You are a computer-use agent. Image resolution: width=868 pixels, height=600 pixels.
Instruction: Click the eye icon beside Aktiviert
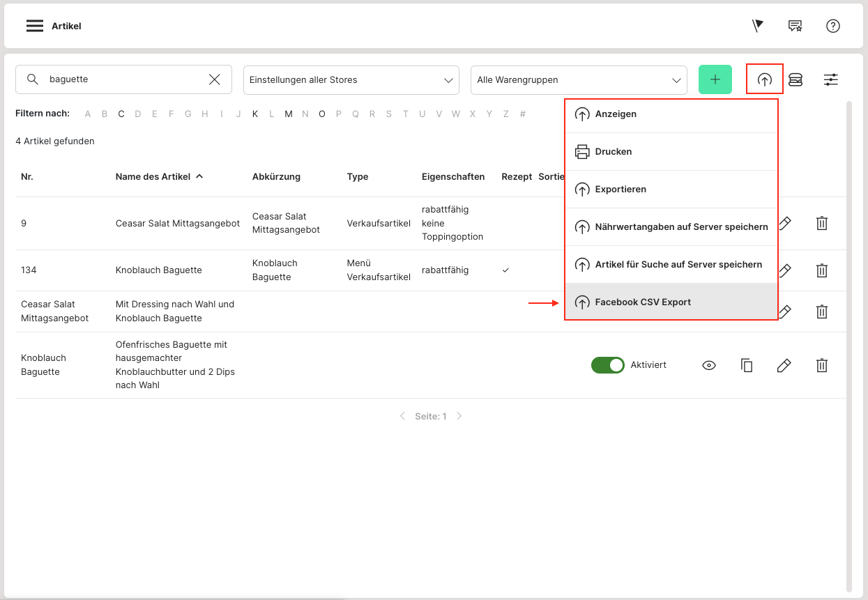pos(709,365)
